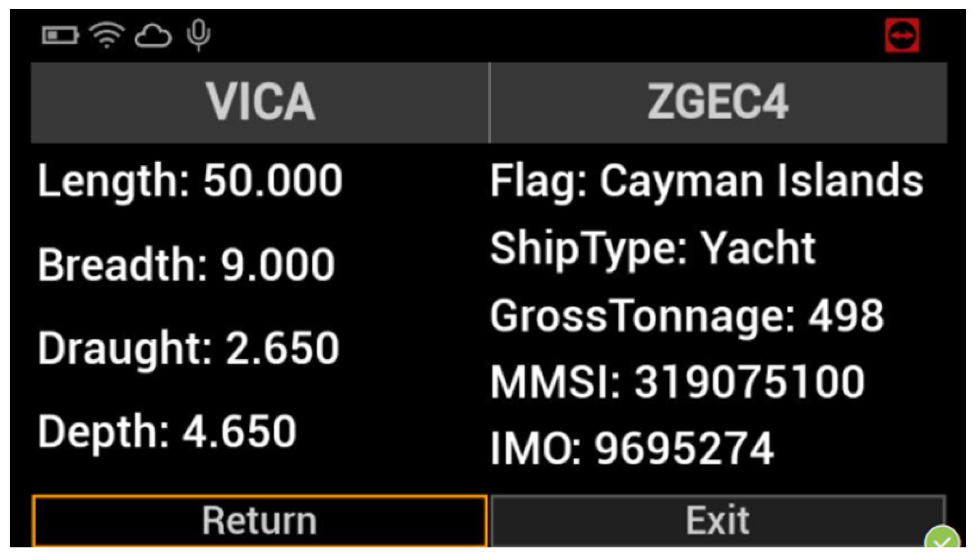Select the ZGEC4 call sign header
978x560 pixels.
pos(718,102)
